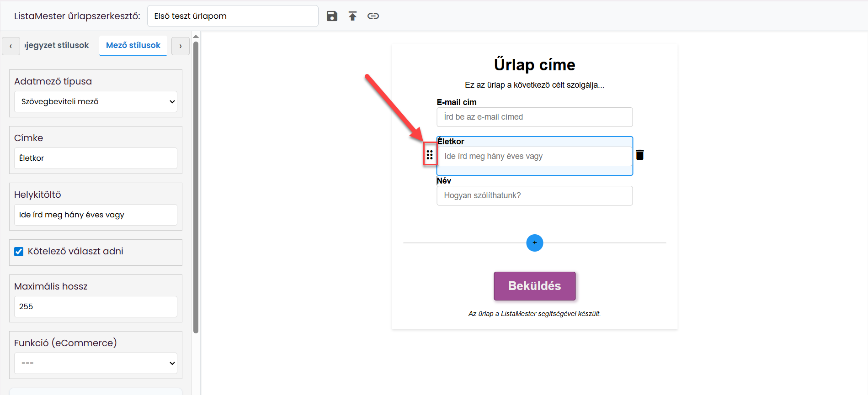Click the sidebar vertical scrollbar
868x395 pixels.
[196, 187]
